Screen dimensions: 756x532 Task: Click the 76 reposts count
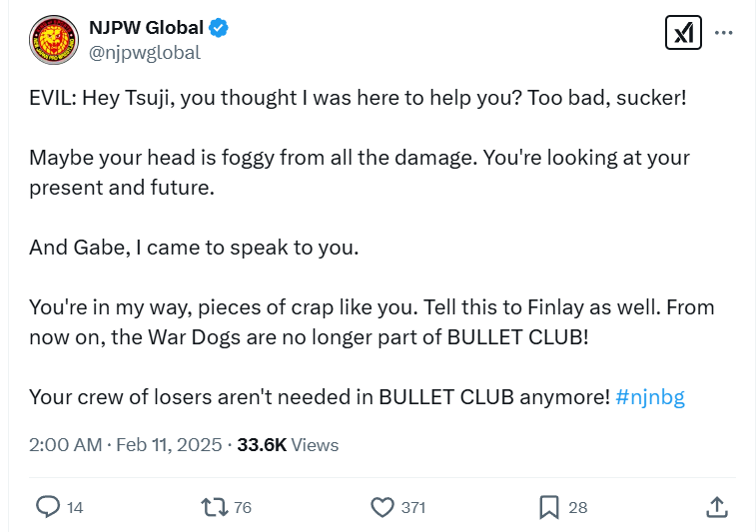tap(243, 508)
